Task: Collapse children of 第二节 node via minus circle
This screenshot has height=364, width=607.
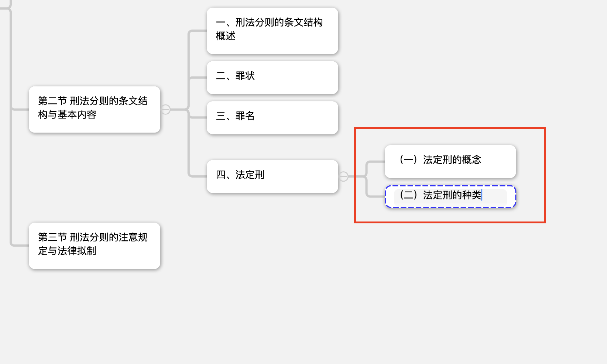Action: click(166, 109)
